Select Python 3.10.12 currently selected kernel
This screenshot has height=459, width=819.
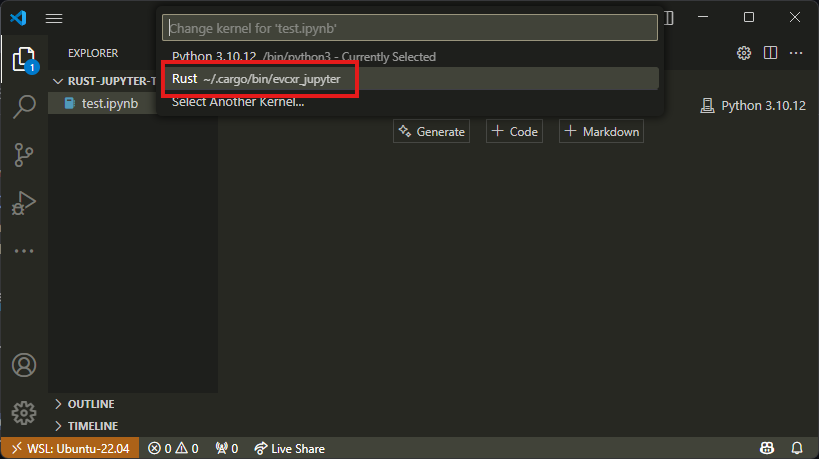click(x=410, y=56)
